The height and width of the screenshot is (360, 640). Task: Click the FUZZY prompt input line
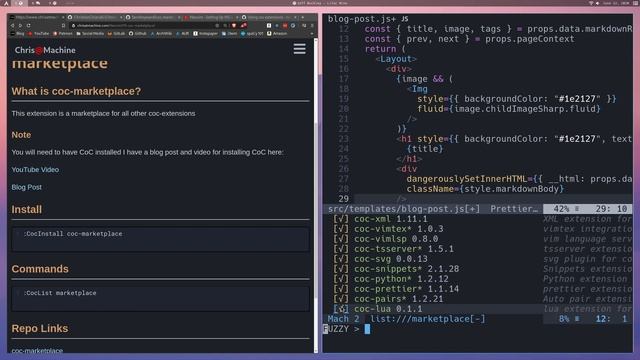[x=478, y=329]
